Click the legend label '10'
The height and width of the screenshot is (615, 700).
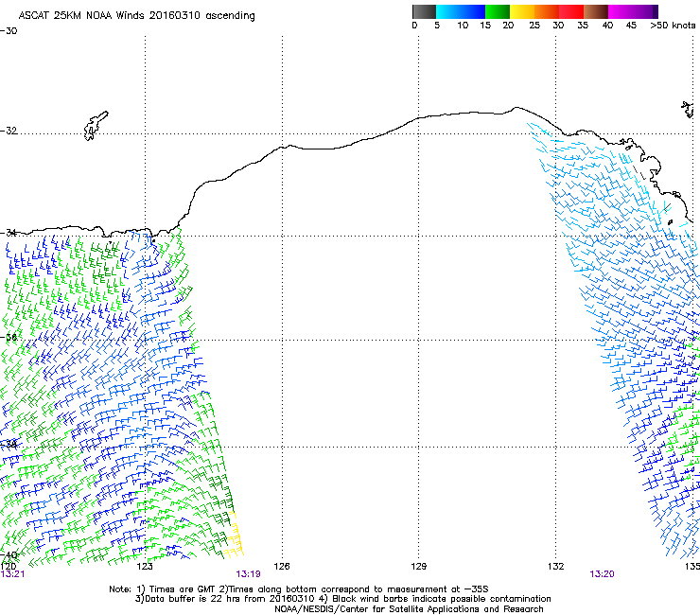tap(463, 26)
